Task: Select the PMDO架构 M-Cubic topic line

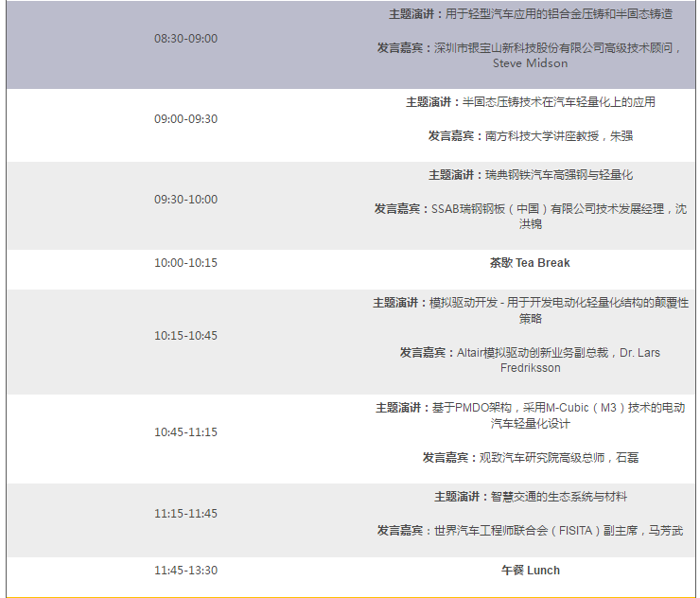Action: coord(530,408)
